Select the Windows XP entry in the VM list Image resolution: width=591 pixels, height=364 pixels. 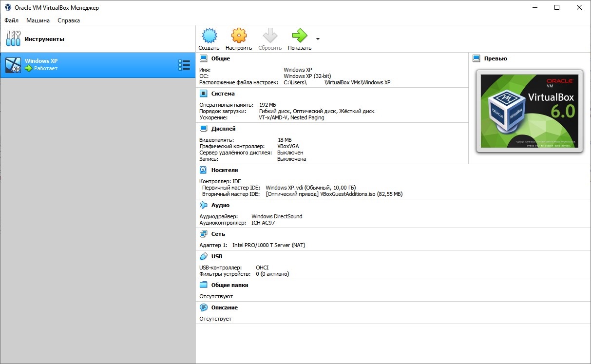[97, 65]
